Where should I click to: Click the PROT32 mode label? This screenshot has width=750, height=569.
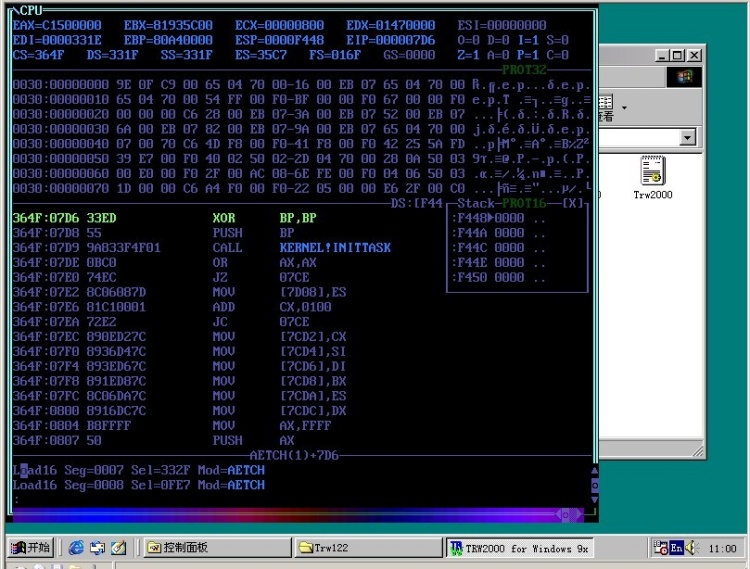pyautogui.click(x=524, y=70)
